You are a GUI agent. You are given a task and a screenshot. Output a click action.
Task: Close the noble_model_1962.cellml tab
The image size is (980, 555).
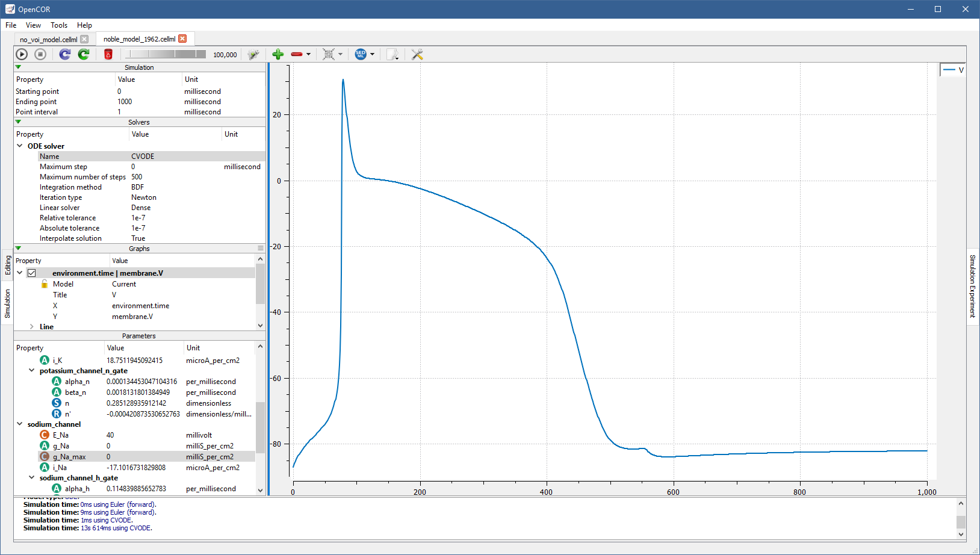[182, 39]
